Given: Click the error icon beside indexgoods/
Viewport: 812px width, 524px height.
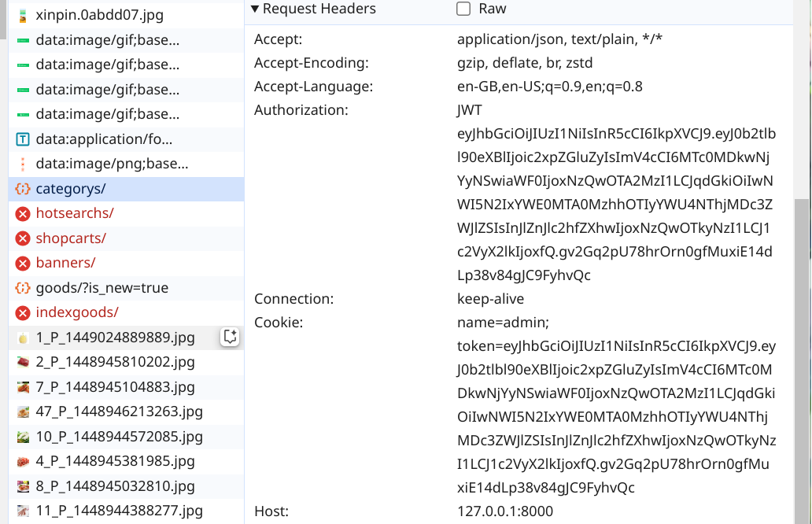Looking at the screenshot, I should [x=23, y=312].
